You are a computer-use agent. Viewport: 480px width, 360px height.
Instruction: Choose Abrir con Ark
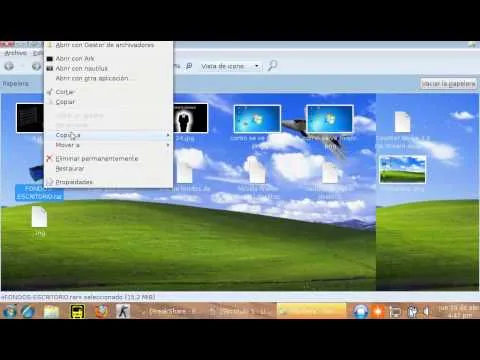[109, 59]
